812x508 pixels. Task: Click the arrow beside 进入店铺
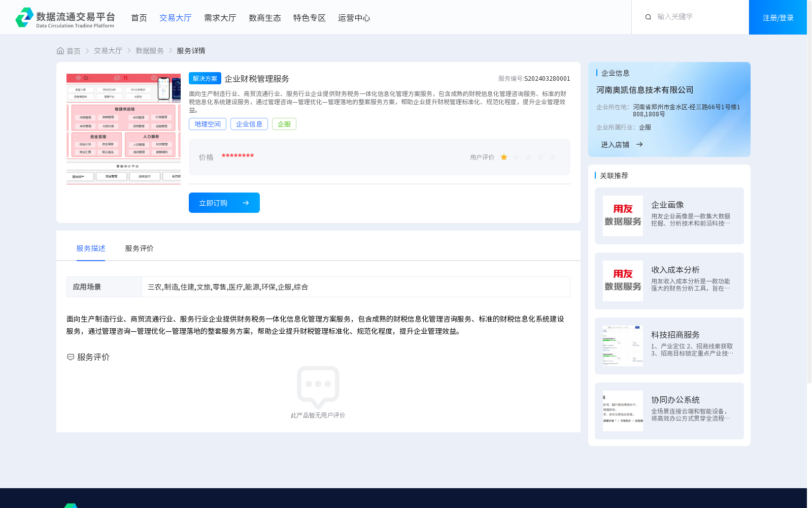click(639, 144)
